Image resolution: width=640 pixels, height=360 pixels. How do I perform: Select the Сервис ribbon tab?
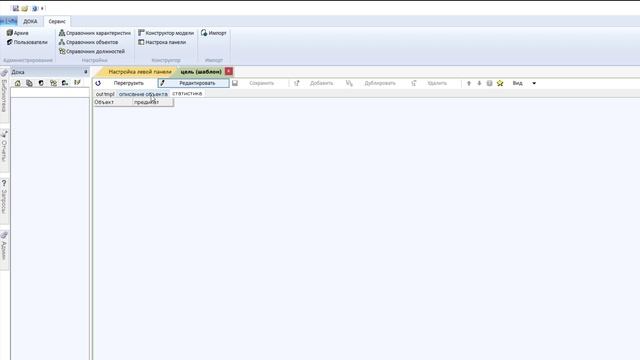(57, 21)
